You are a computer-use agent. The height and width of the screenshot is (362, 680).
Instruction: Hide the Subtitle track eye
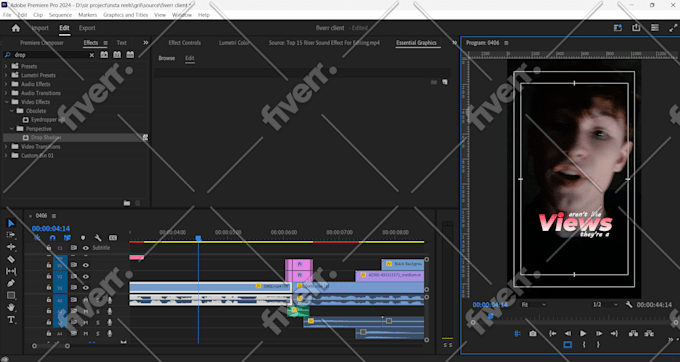[85, 248]
